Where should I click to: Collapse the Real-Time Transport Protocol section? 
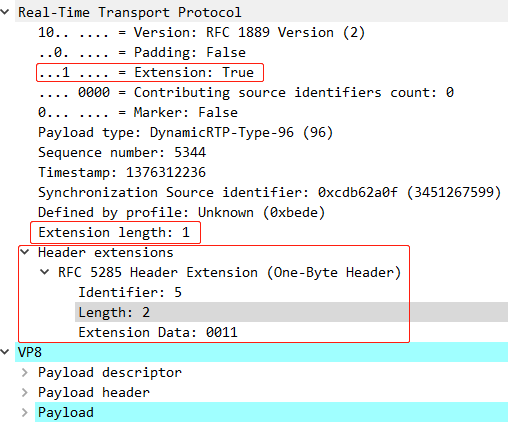point(5,12)
